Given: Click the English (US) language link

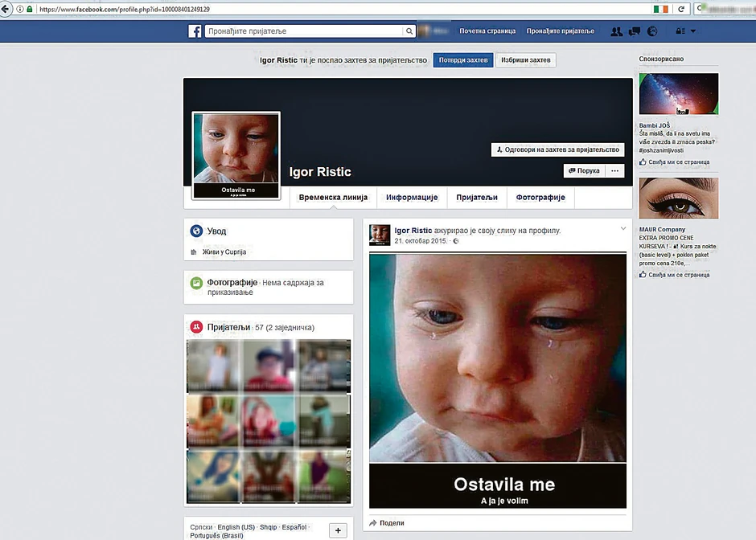Looking at the screenshot, I should 235,526.
